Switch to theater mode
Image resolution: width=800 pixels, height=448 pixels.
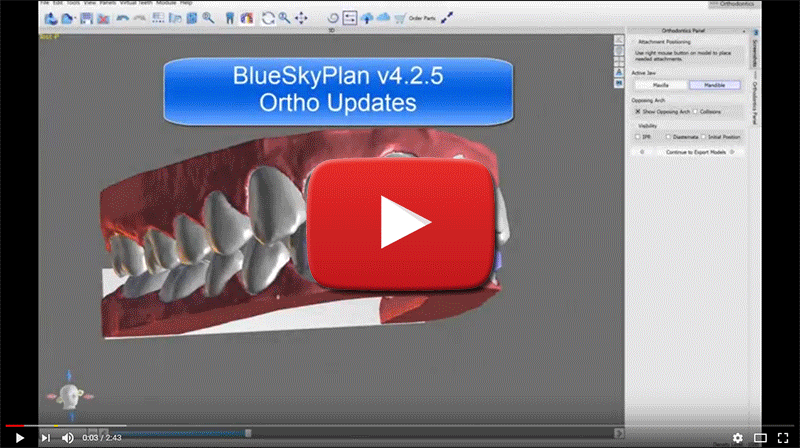pyautogui.click(x=760, y=438)
